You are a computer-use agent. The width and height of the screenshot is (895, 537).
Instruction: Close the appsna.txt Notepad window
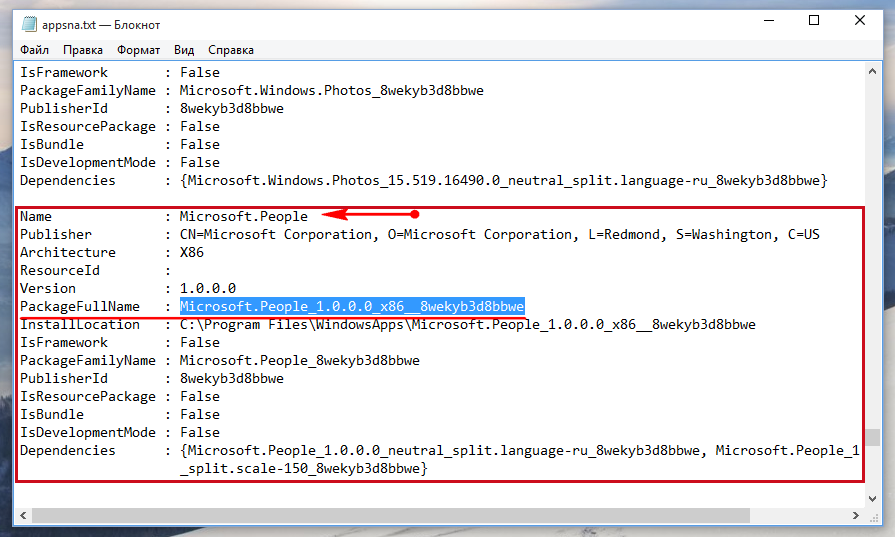(860, 21)
